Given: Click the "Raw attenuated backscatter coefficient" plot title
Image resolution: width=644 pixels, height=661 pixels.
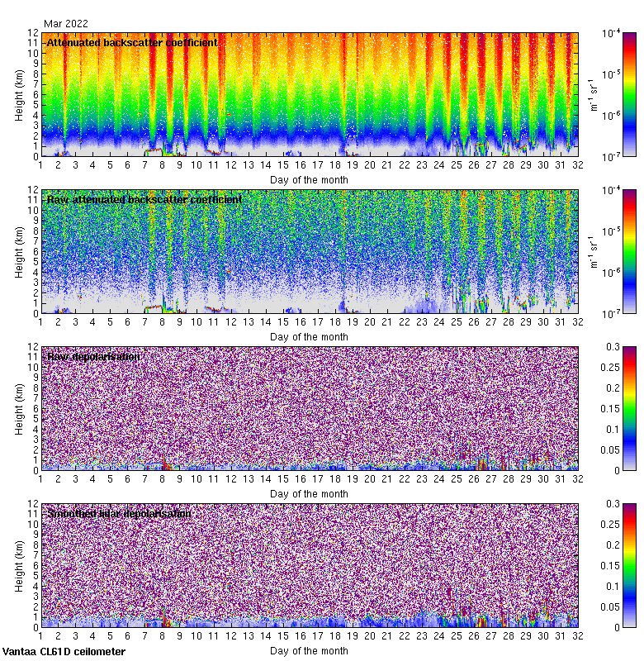Looking at the screenshot, I should (144, 199).
